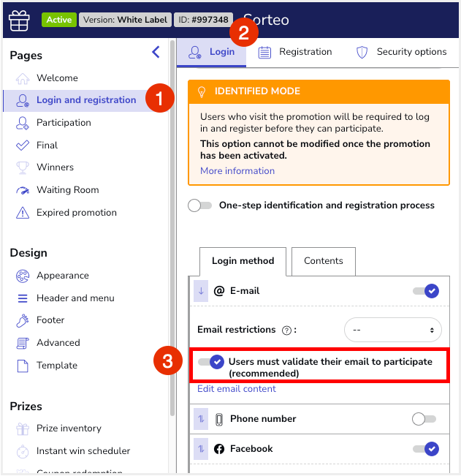461x476 pixels.
Task: Open Instant win scheduler
Action: click(x=83, y=451)
